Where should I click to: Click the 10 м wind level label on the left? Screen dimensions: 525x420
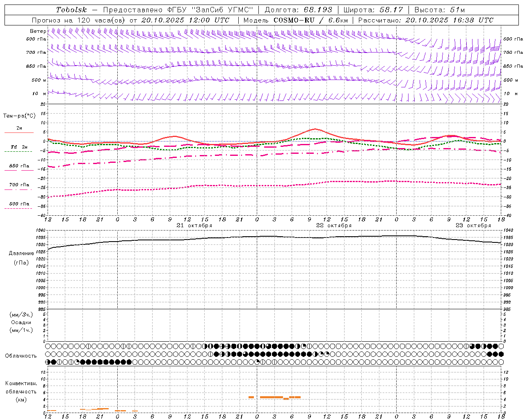[x=39, y=94]
